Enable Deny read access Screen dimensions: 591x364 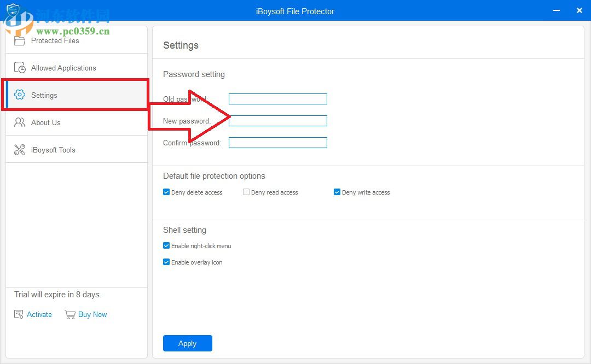pyautogui.click(x=246, y=192)
